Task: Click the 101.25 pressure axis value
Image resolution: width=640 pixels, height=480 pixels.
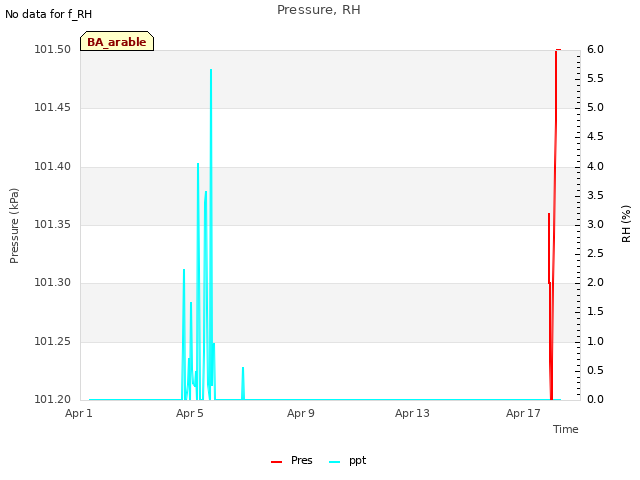Action: [52, 341]
